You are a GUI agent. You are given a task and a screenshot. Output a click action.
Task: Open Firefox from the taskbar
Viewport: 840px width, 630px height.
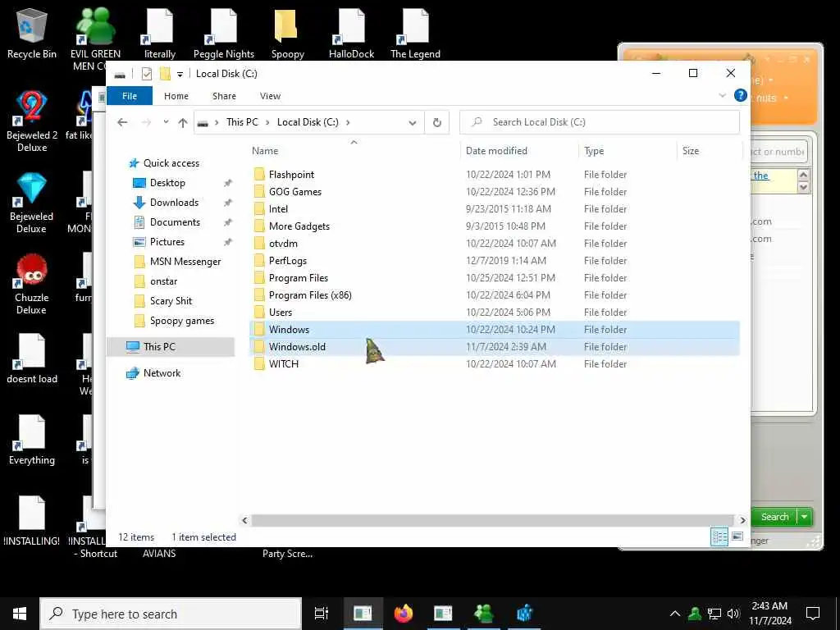pos(404,614)
